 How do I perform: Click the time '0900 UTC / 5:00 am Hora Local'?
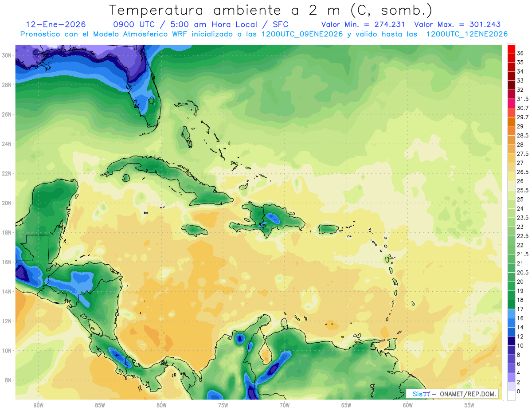[187, 24]
